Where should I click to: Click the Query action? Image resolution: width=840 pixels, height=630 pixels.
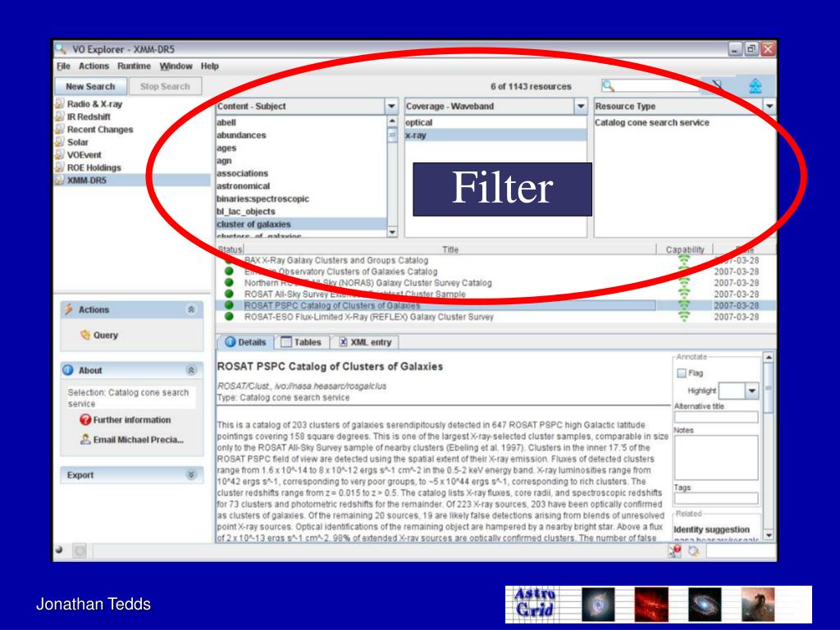[x=99, y=336]
